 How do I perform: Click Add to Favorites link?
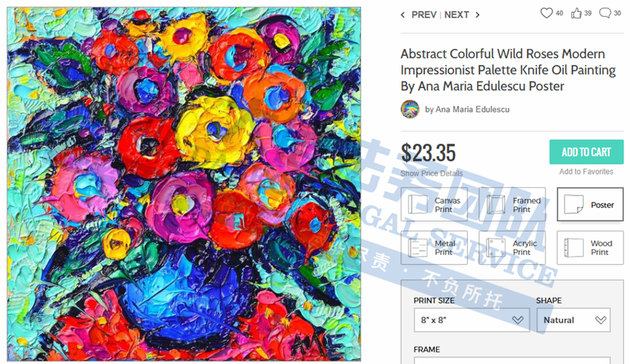click(x=586, y=172)
